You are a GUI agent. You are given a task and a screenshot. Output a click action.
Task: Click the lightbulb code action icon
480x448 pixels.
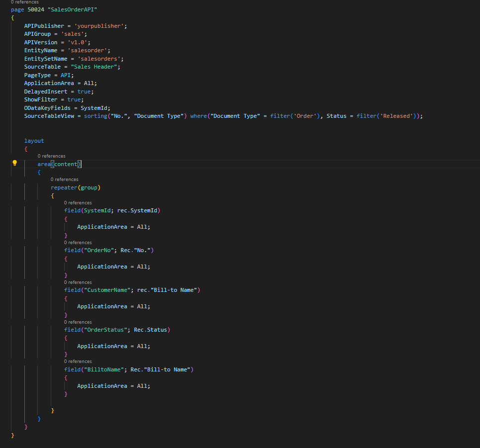pos(14,163)
